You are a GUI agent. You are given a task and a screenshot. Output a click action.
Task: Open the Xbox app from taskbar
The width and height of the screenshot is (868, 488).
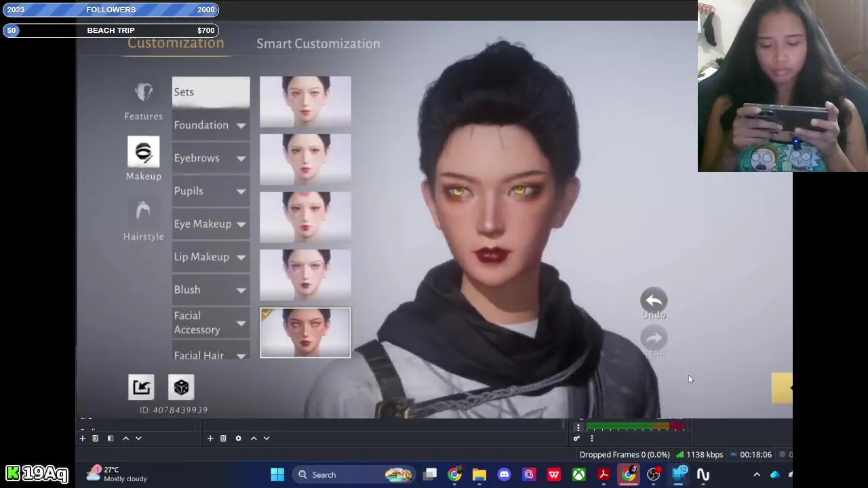click(x=578, y=474)
